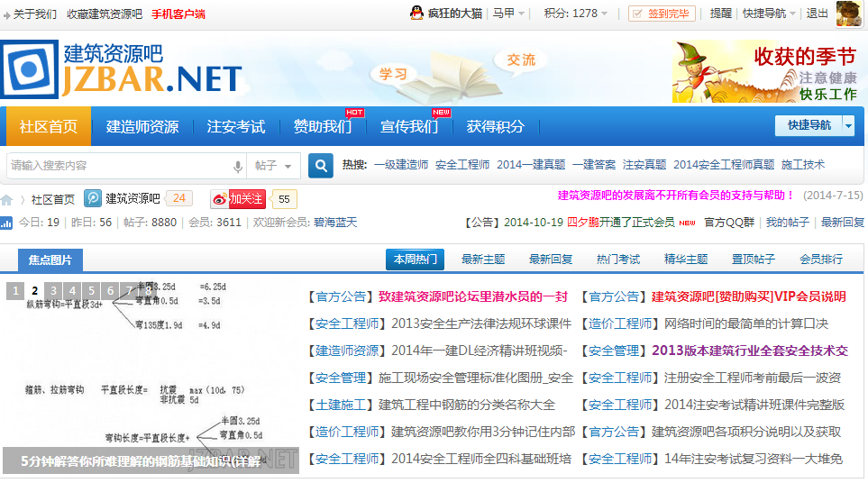Switch to the 最新回复 tab
Screen dimensions: 868x483
tap(551, 260)
